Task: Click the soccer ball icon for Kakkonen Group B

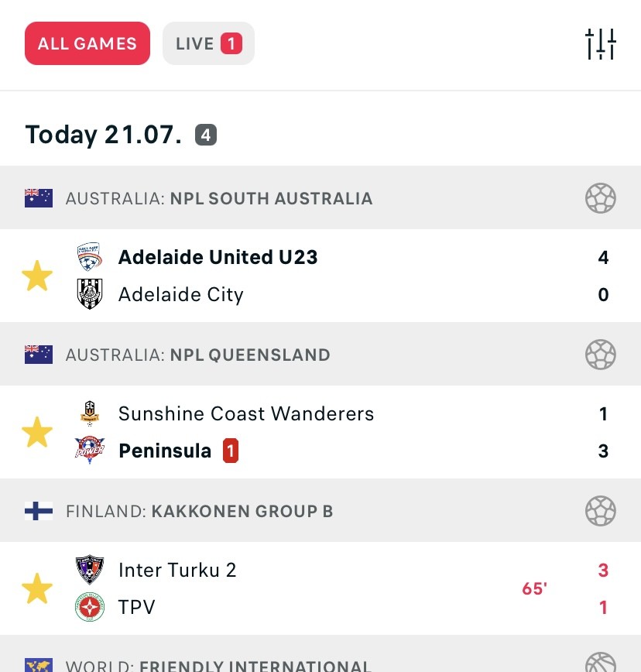Action: (600, 511)
